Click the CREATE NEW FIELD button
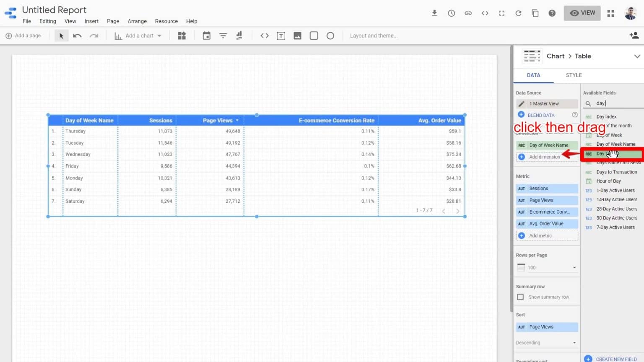 612,358
